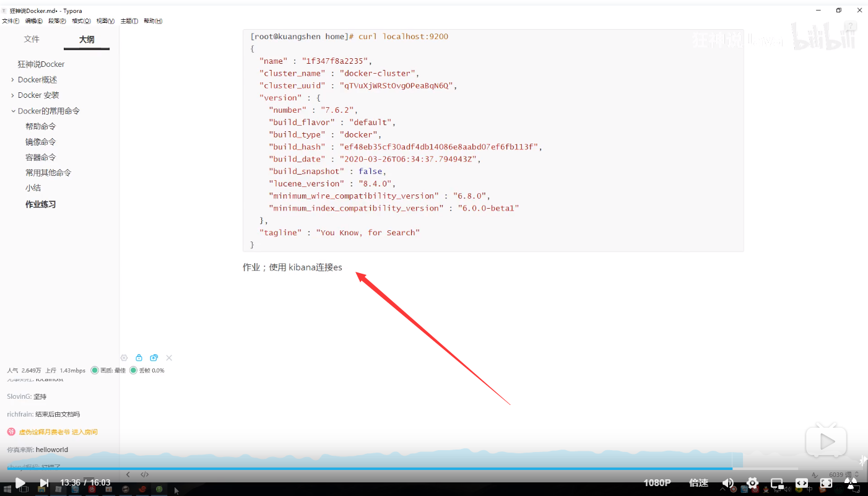Click the overlay pop-out window icon

(154, 358)
